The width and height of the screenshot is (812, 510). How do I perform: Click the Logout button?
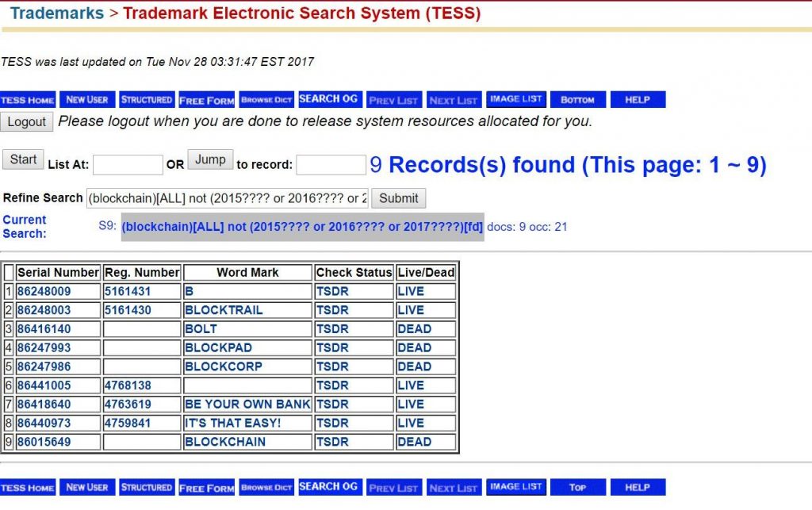click(x=26, y=122)
